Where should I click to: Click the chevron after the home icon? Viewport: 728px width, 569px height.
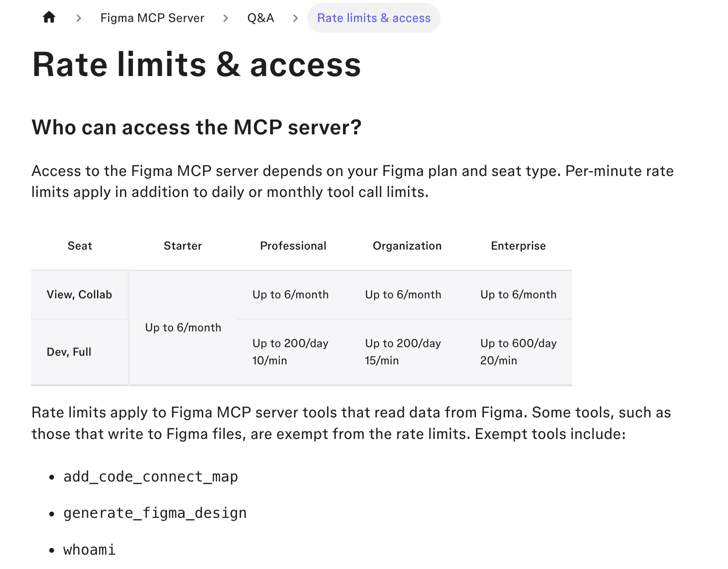(79, 18)
